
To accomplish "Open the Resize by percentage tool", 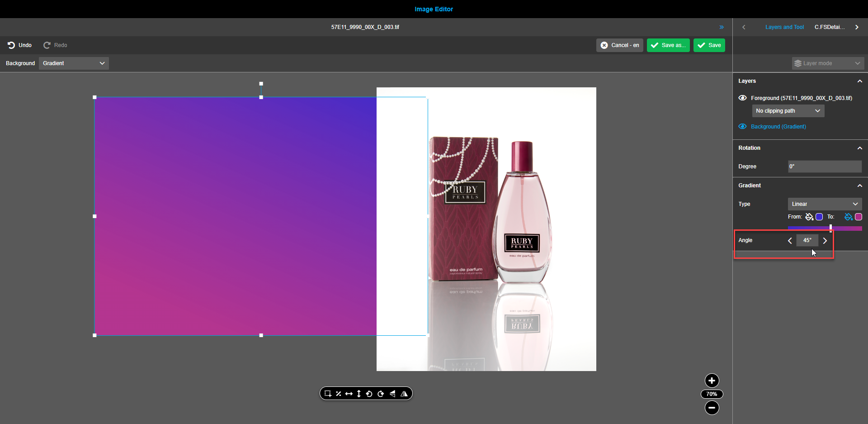I will click(x=338, y=393).
